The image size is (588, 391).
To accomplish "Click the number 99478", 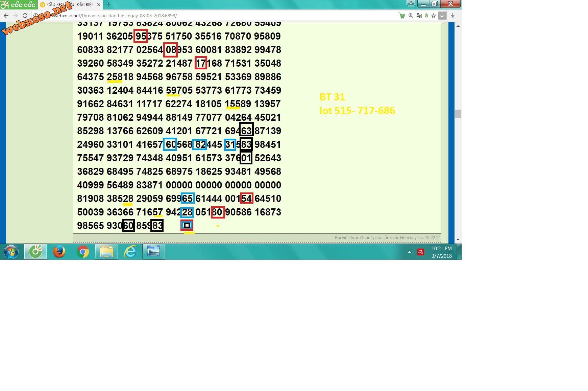I will coord(268,50).
